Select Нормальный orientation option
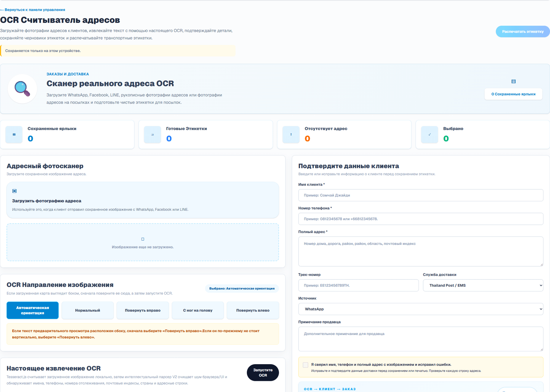This screenshot has height=392, width=550. (88, 310)
